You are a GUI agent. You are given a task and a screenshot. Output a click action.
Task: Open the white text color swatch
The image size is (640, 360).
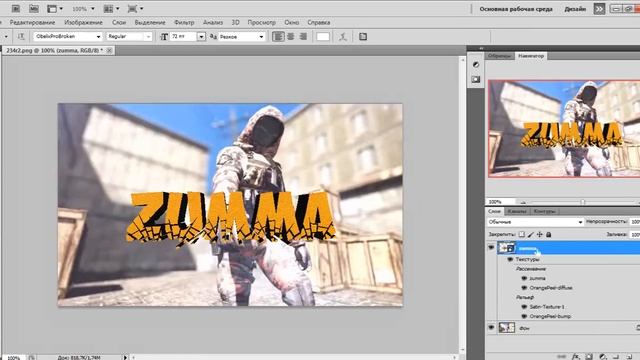(x=323, y=37)
